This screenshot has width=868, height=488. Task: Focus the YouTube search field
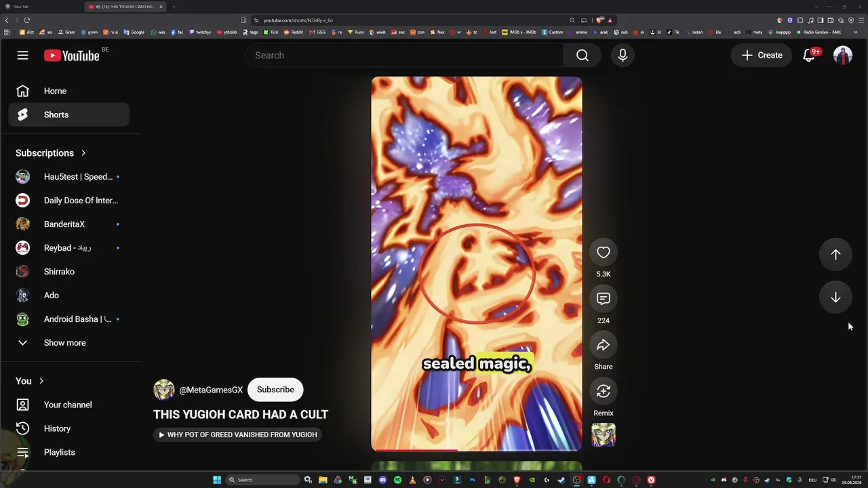coord(405,56)
